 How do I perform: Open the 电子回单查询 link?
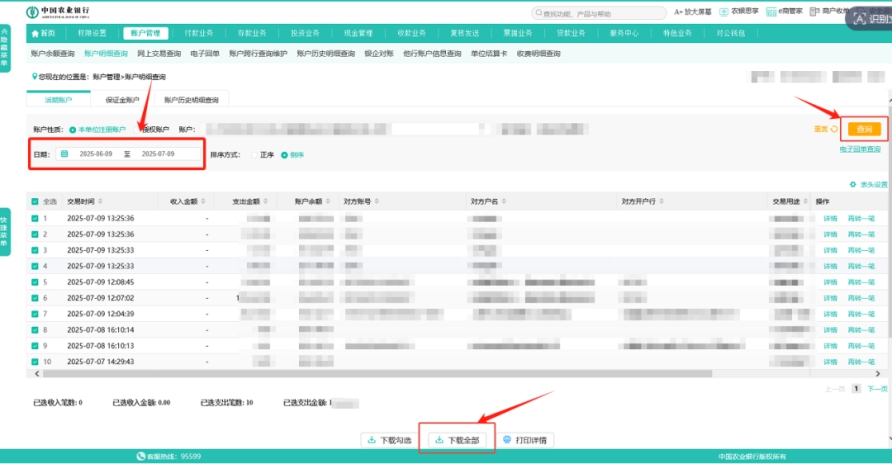(860, 149)
